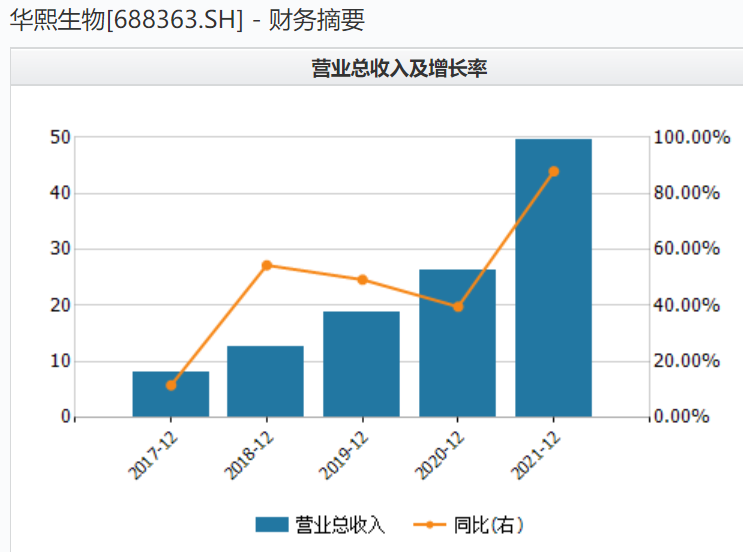Screen dimensions: 743x552
Task: Select the 2020-12 blue bar
Action: click(457, 344)
